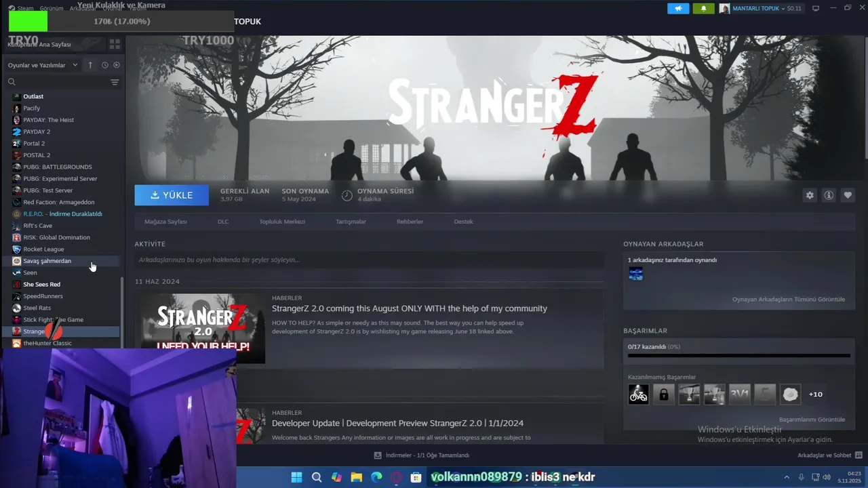Open notifications bell button

click(703, 9)
